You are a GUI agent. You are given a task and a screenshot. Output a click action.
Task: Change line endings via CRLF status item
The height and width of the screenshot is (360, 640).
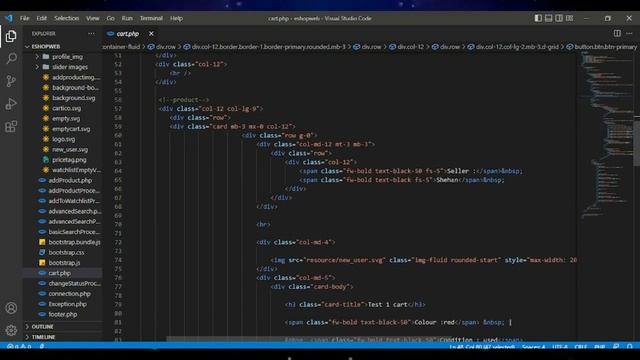click(580, 347)
